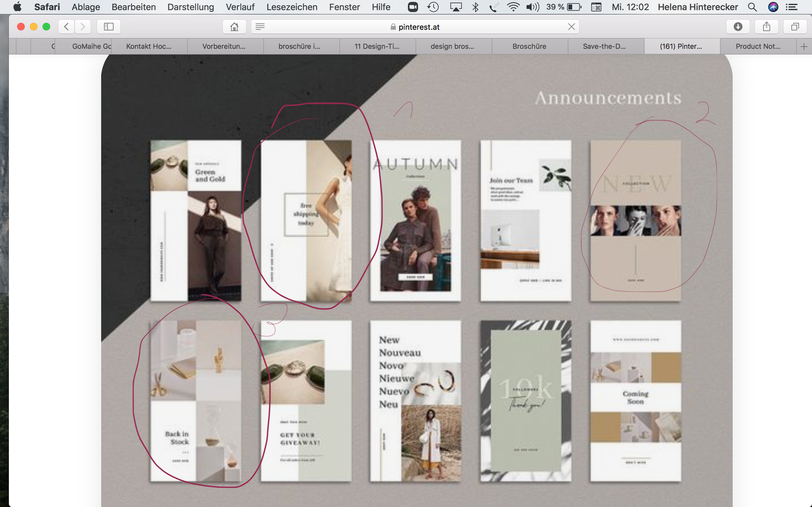The image size is (812, 507).
Task: Open the volume control in menu bar
Action: pos(533,7)
